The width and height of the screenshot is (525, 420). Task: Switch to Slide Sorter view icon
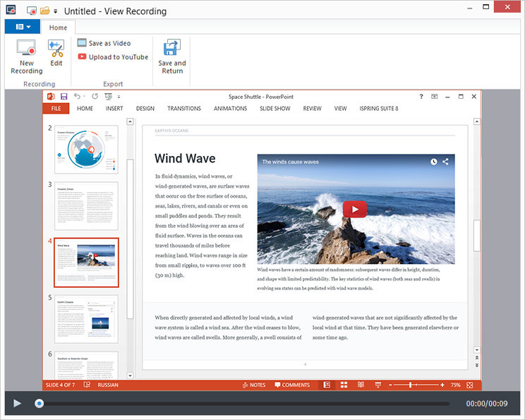(344, 385)
